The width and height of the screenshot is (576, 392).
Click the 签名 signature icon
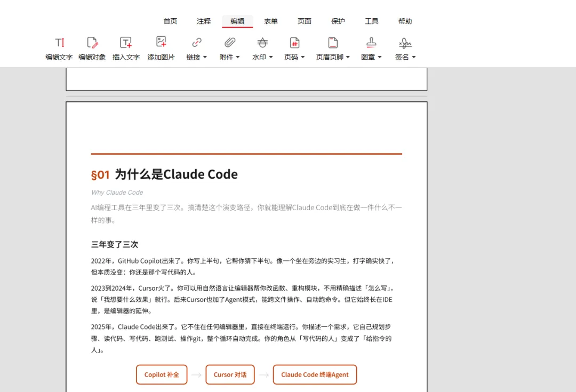tap(405, 43)
